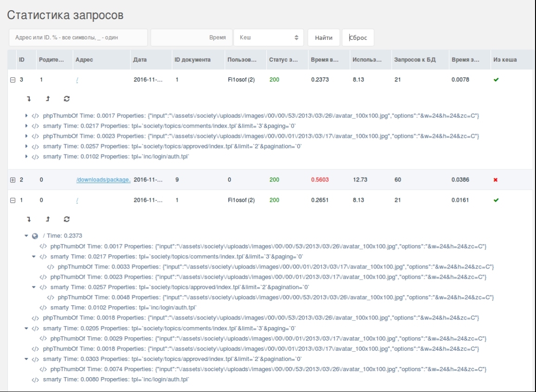Sort by the 'Из кеша' column header
The width and height of the screenshot is (536, 392).
(505, 60)
